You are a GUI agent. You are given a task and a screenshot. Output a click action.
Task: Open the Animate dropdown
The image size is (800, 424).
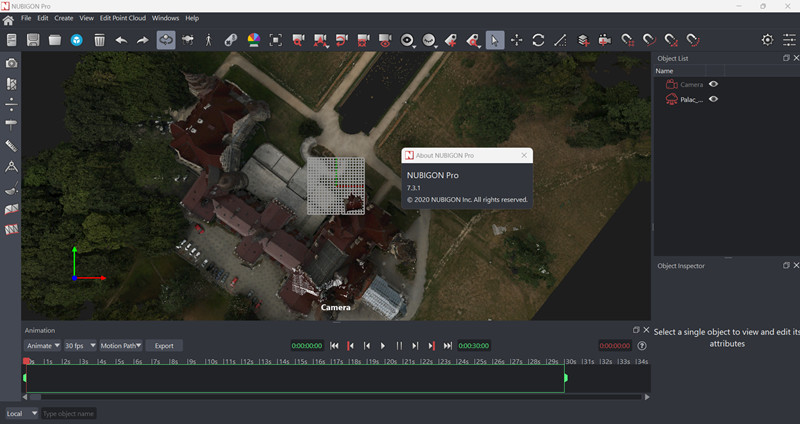click(42, 346)
